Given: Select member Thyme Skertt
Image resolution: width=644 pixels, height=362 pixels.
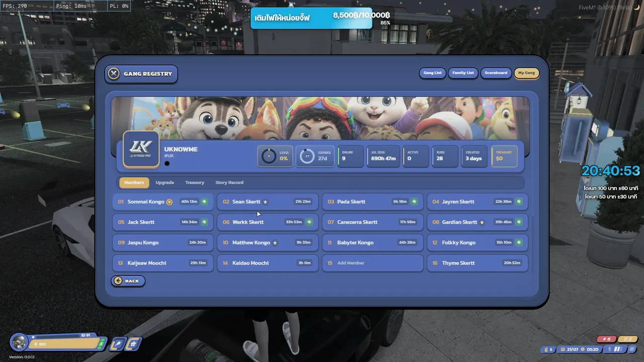Looking at the screenshot, I should click(477, 263).
